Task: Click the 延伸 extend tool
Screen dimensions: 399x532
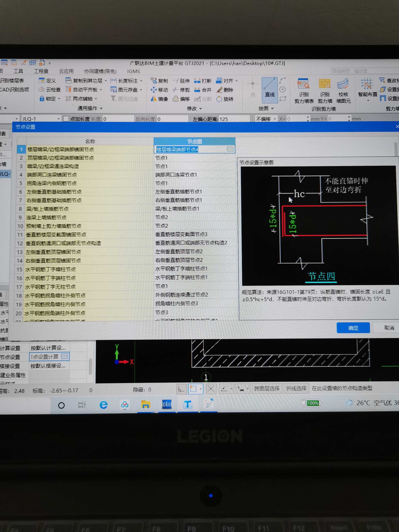Action: point(181,81)
